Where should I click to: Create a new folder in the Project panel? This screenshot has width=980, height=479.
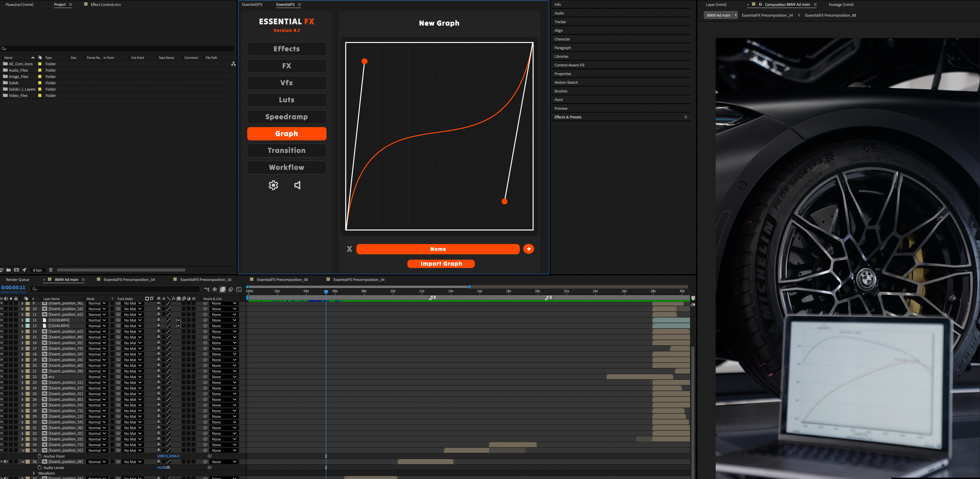tap(8, 270)
